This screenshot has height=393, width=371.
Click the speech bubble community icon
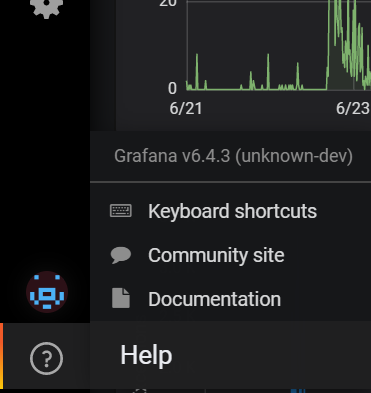click(x=121, y=256)
